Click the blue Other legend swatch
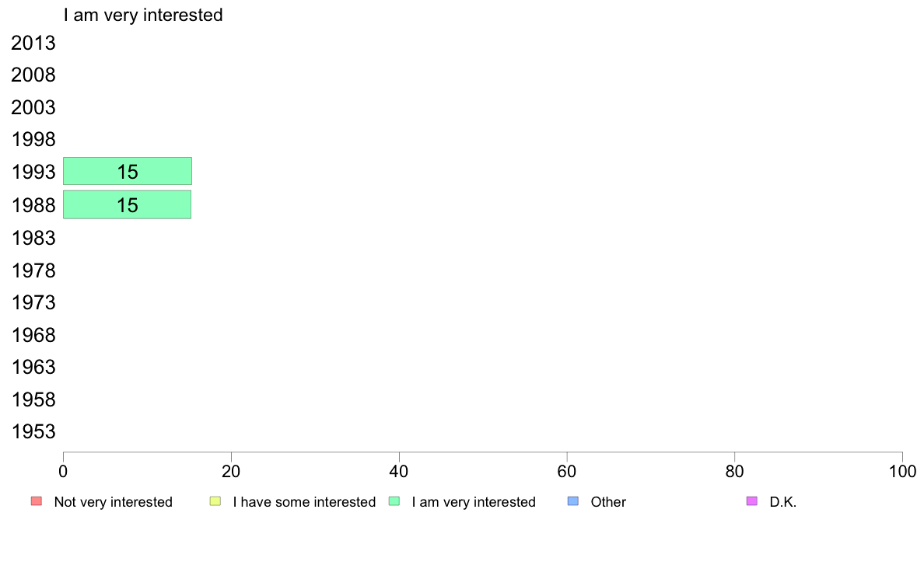This screenshot has height=572, width=924. point(572,501)
